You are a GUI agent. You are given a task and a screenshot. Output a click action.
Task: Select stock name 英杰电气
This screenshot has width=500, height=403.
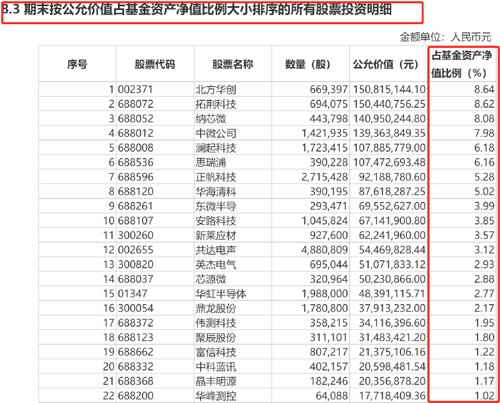coord(216,264)
